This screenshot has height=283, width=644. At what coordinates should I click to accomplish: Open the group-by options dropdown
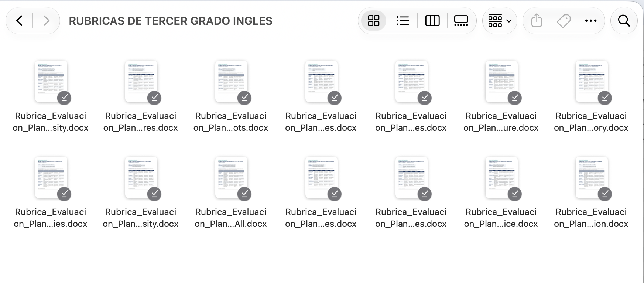500,21
